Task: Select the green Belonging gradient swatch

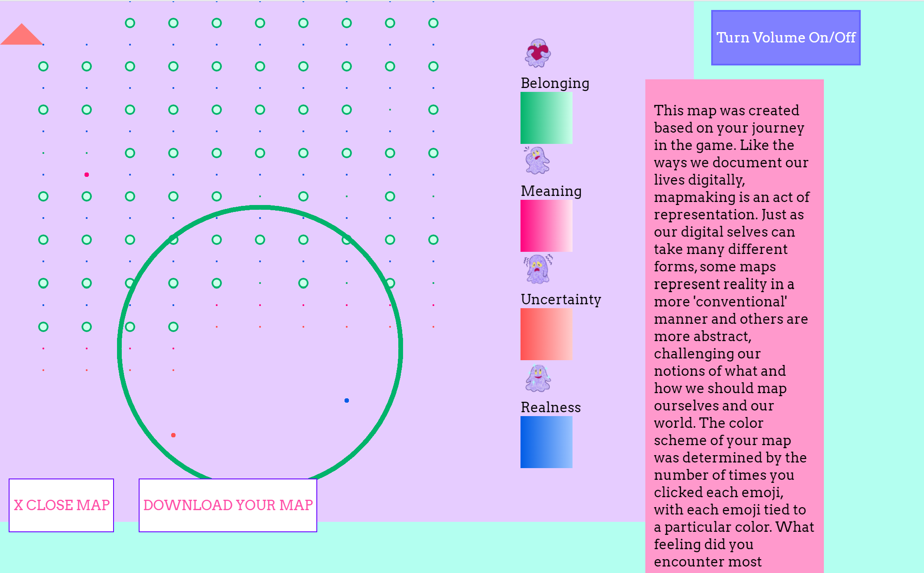Action: 546,118
